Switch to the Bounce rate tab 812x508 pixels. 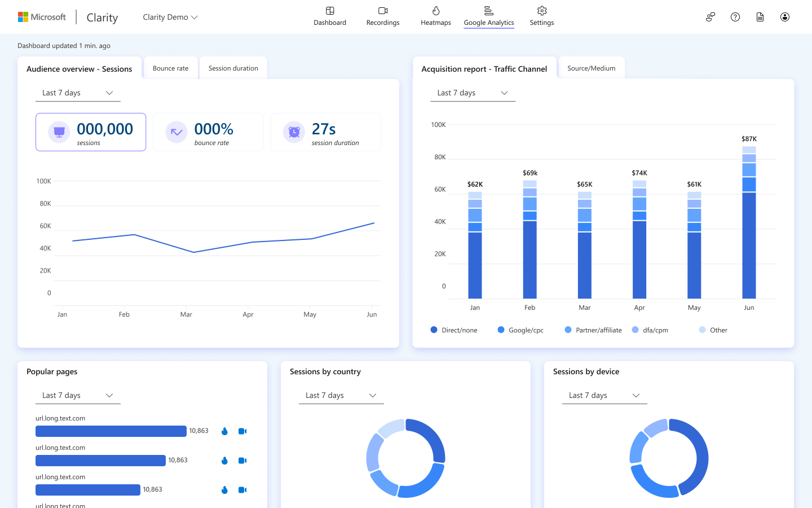[170, 67]
